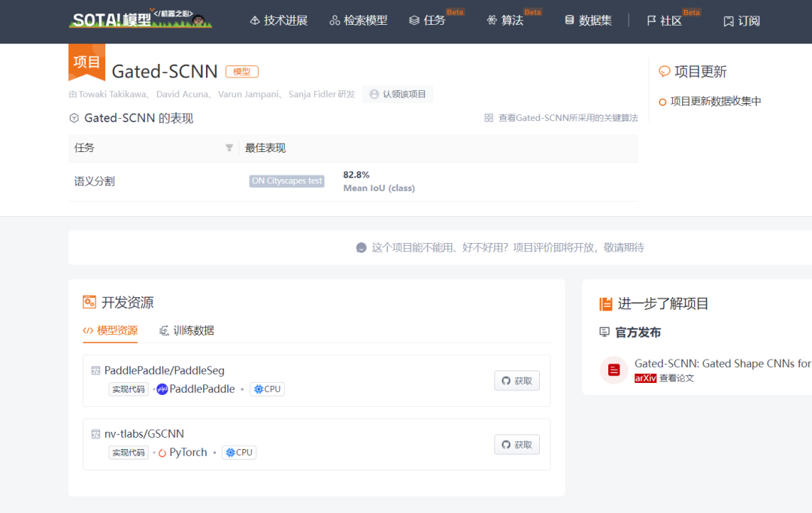
Task: Click the code icon beside nv-tlabs/GSCNN
Action: (x=95, y=434)
